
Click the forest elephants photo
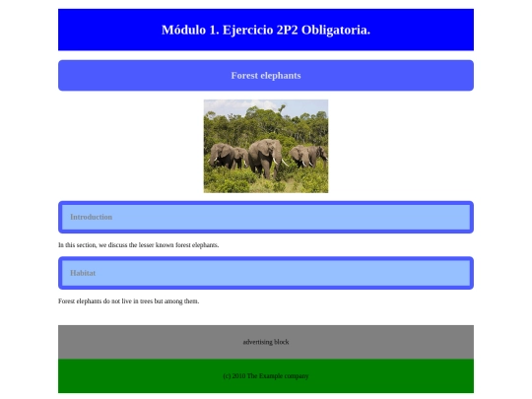266,146
